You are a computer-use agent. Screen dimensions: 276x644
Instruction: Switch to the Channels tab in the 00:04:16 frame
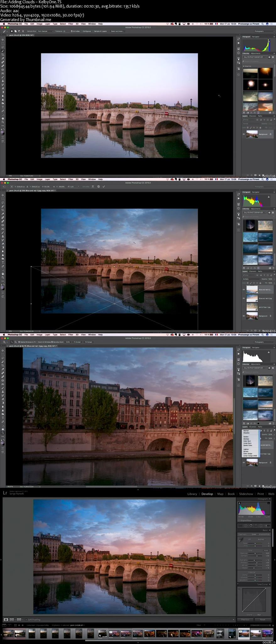click(x=253, y=271)
